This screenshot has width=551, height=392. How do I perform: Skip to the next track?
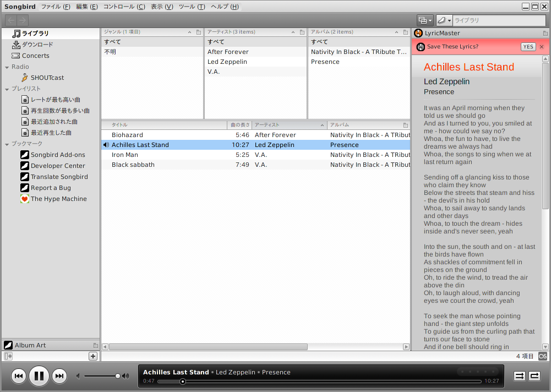[x=59, y=376]
